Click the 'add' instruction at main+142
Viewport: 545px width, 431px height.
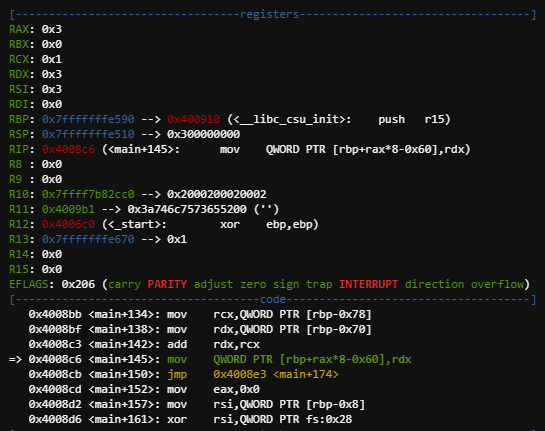177,344
